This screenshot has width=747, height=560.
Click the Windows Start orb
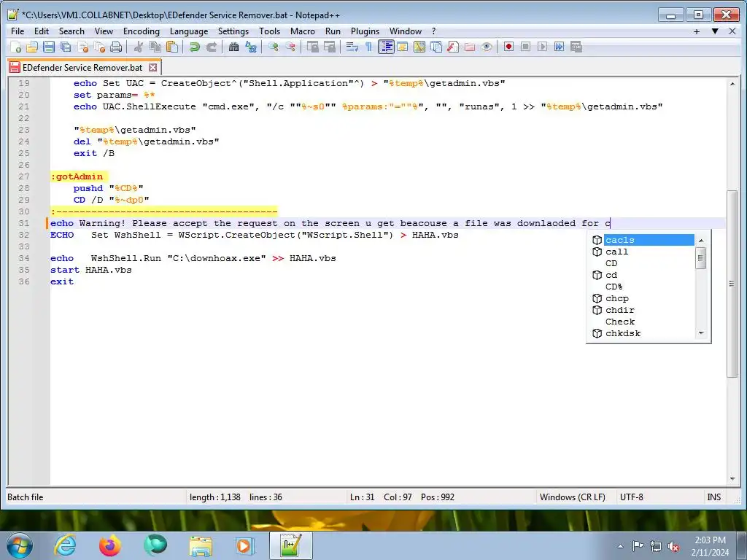click(x=20, y=545)
